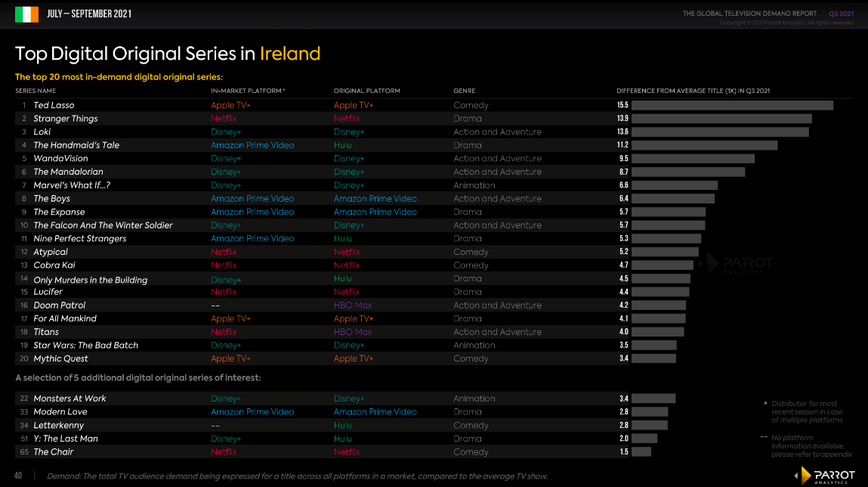Click the 15.5 value for Ted Lasso
This screenshot has width=868, height=487.
622,105
